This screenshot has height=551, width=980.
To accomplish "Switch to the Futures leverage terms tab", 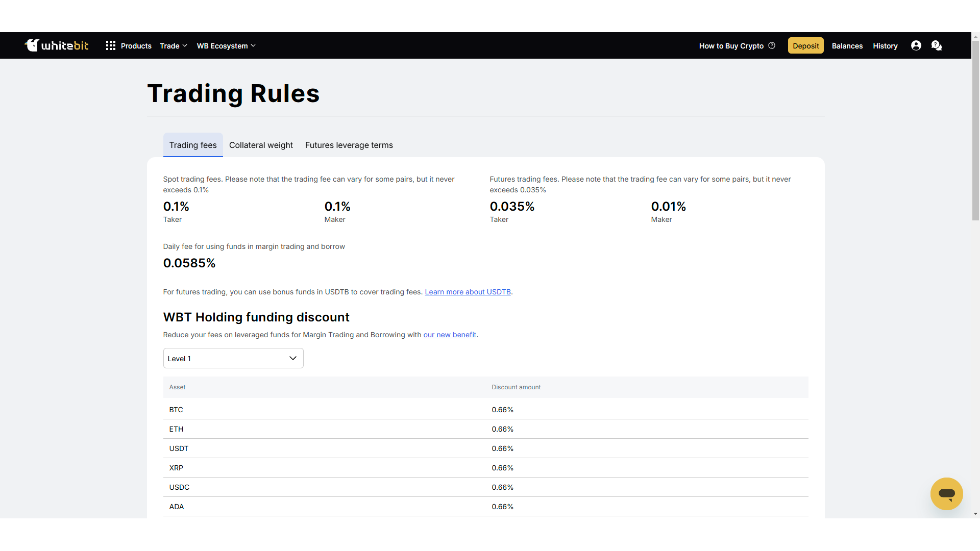I will point(349,145).
